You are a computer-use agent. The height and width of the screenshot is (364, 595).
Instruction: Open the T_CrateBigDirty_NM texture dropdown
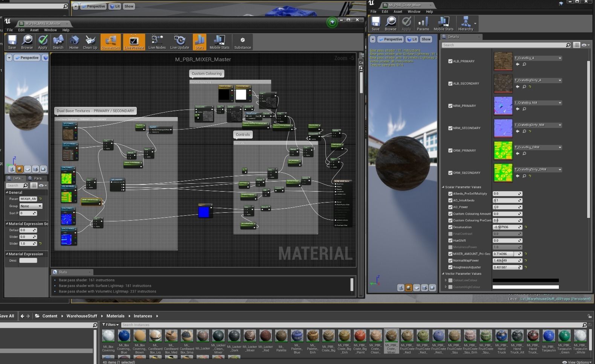tap(538, 125)
